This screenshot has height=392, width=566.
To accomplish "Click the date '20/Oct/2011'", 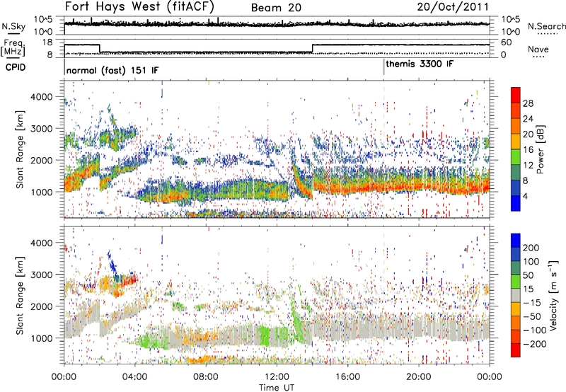I will [453, 7].
